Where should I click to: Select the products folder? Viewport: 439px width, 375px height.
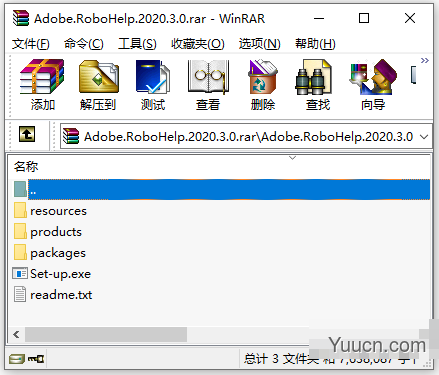point(56,232)
